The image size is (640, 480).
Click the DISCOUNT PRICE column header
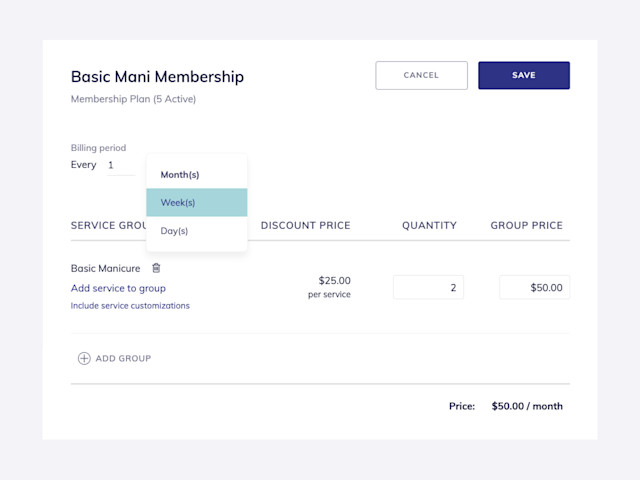(x=306, y=225)
